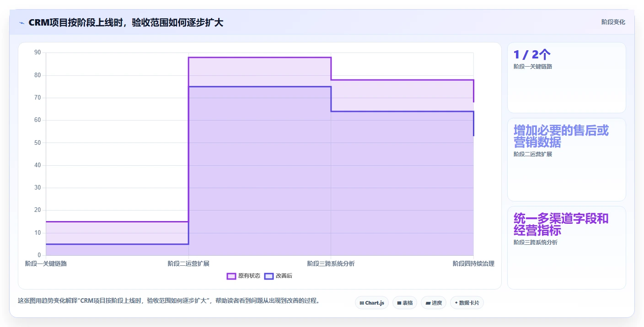The image size is (644, 327).
Task: Open the 1 / 2个 data card
Action: (567, 78)
